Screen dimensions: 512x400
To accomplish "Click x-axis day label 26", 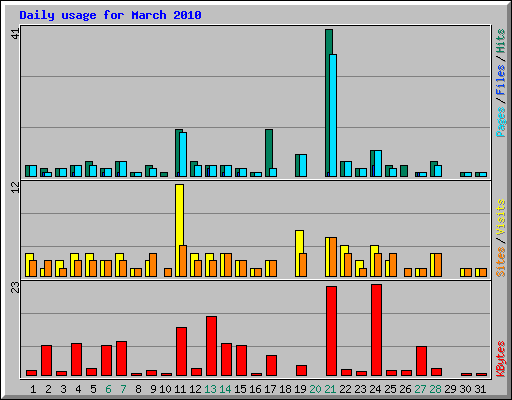I will [405, 389].
